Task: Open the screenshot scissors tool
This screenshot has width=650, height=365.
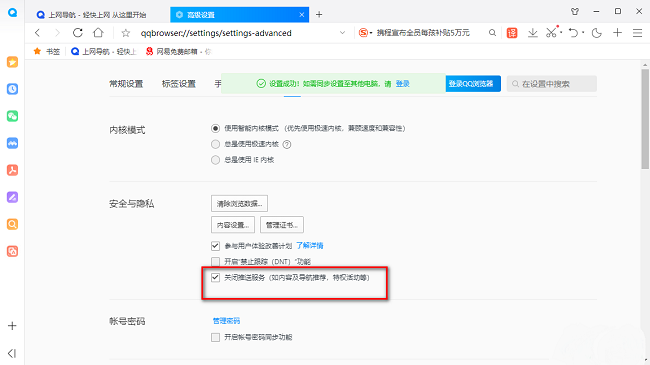Action: [551, 32]
